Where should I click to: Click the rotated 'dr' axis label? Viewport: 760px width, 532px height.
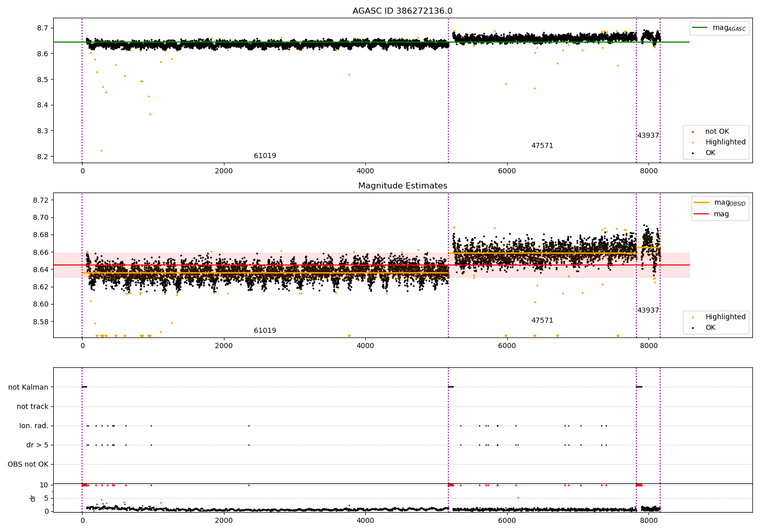coord(33,498)
